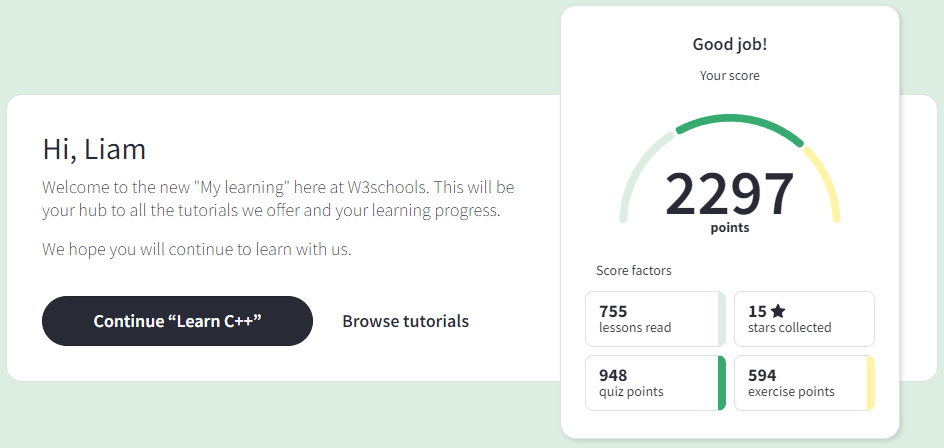Click the yellow bar on exercise points card
This screenshot has width=944, height=448.
coord(870,383)
